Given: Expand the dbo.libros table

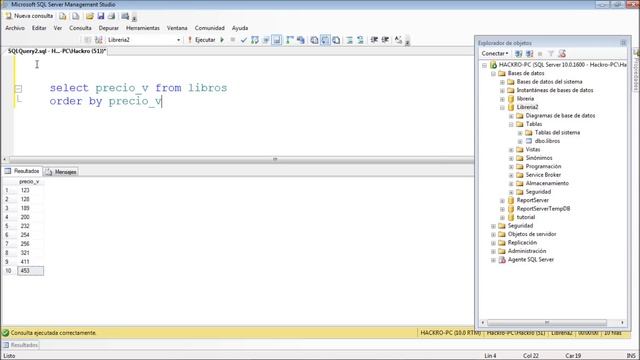Looking at the screenshot, I should (520, 141).
